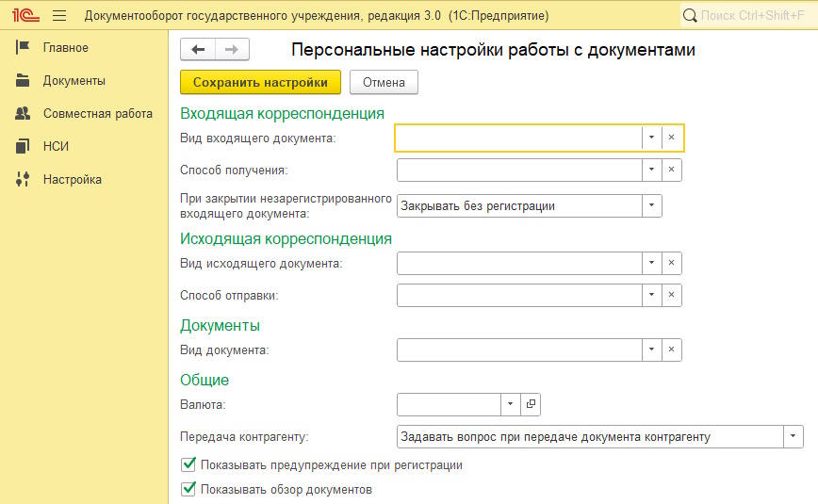The width and height of the screenshot is (818, 504).
Task: Click the Передача контрагенту label
Action: [244, 437]
